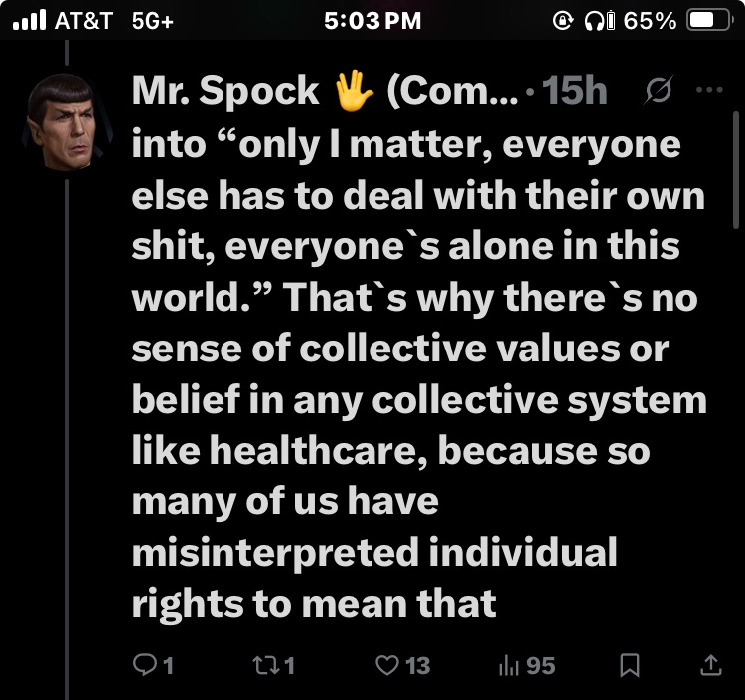Tap the Mr. Spock display name

pos(225,91)
